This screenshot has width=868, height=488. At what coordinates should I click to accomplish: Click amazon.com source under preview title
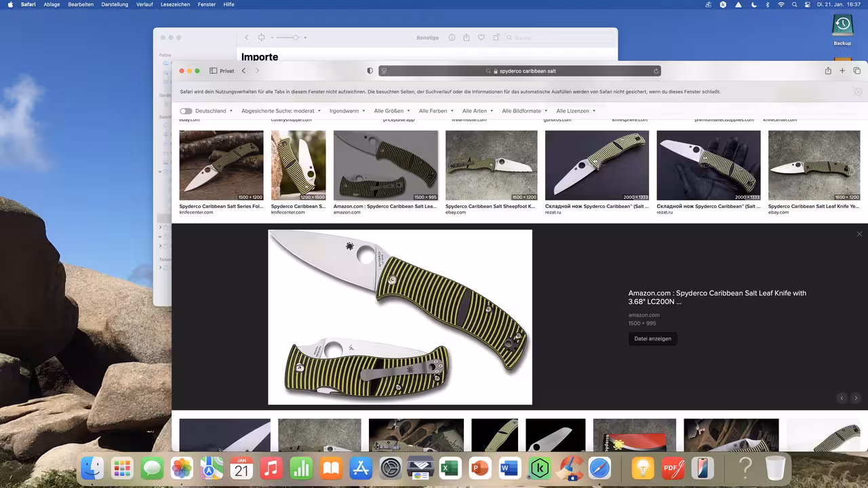pos(644,315)
